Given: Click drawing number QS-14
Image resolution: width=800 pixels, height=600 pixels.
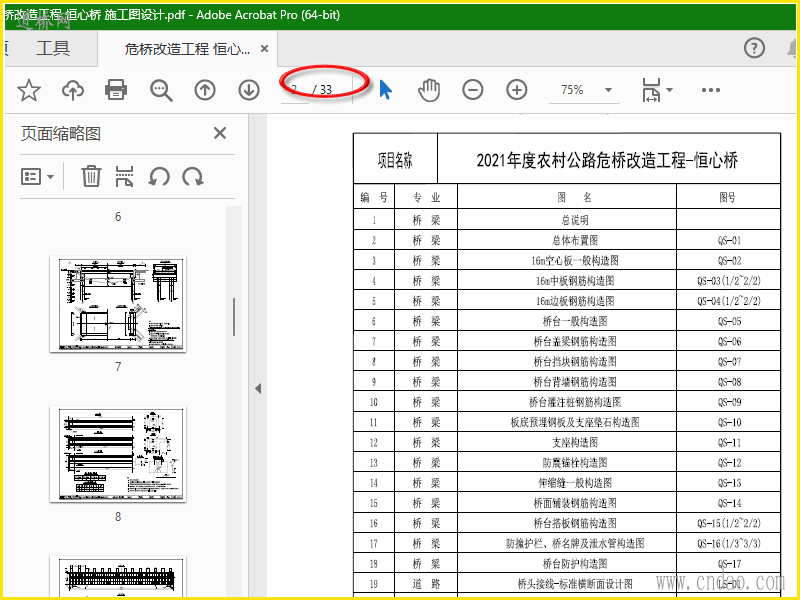Looking at the screenshot, I should pos(730,503).
